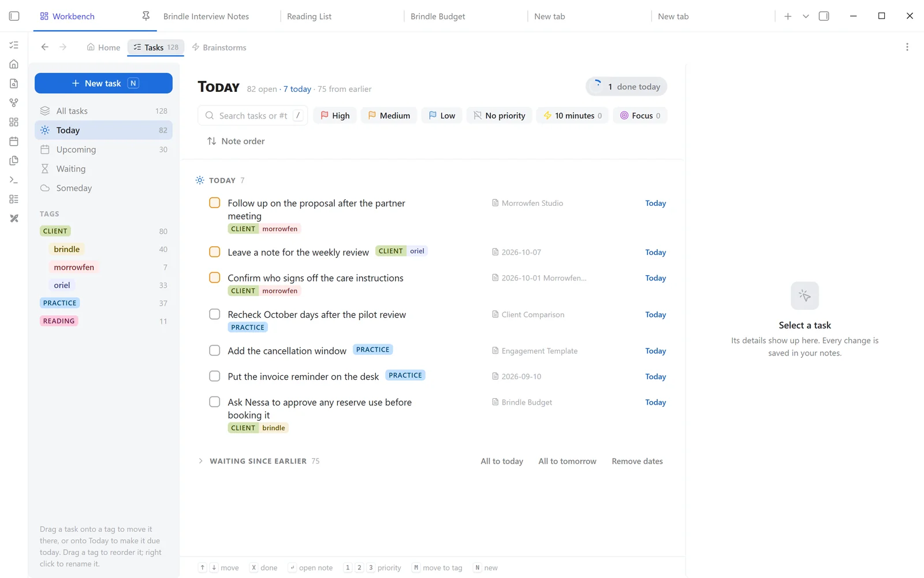924x578 pixels.
Task: Toggle the Medium priority filter
Action: pyautogui.click(x=389, y=116)
